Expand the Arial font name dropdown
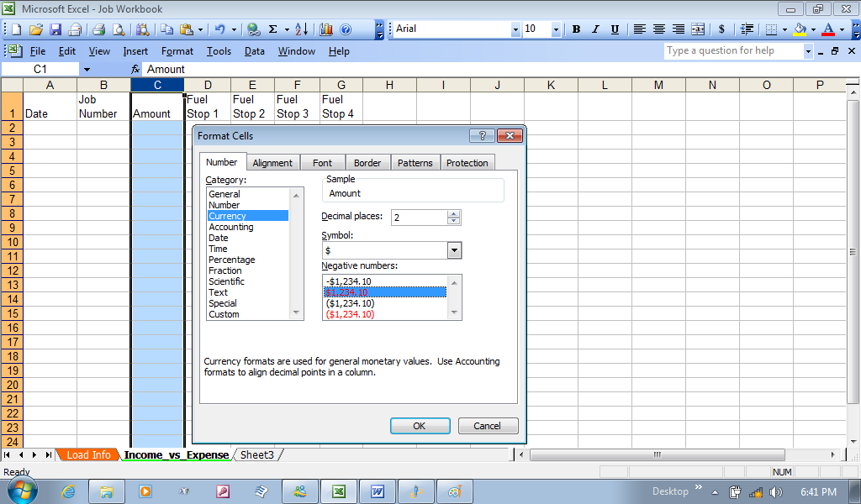Viewport: 861px width, 504px height. pyautogui.click(x=515, y=29)
